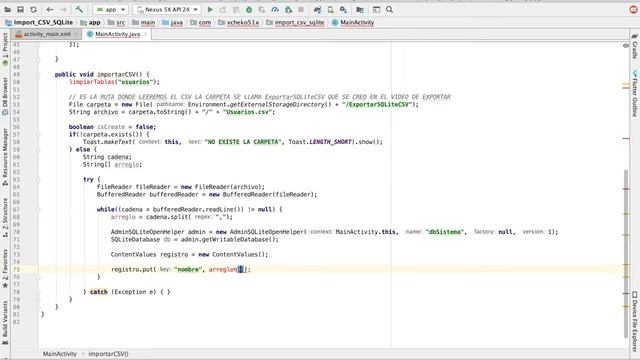The height and width of the screenshot is (360, 640).
Task: Click the limpiarTablas call on line 50
Action: (x=92, y=82)
